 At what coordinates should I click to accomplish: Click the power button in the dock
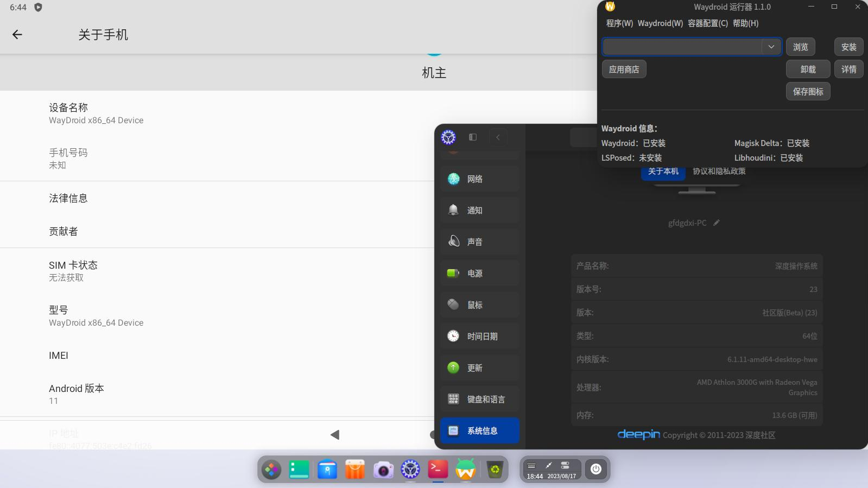(596, 469)
